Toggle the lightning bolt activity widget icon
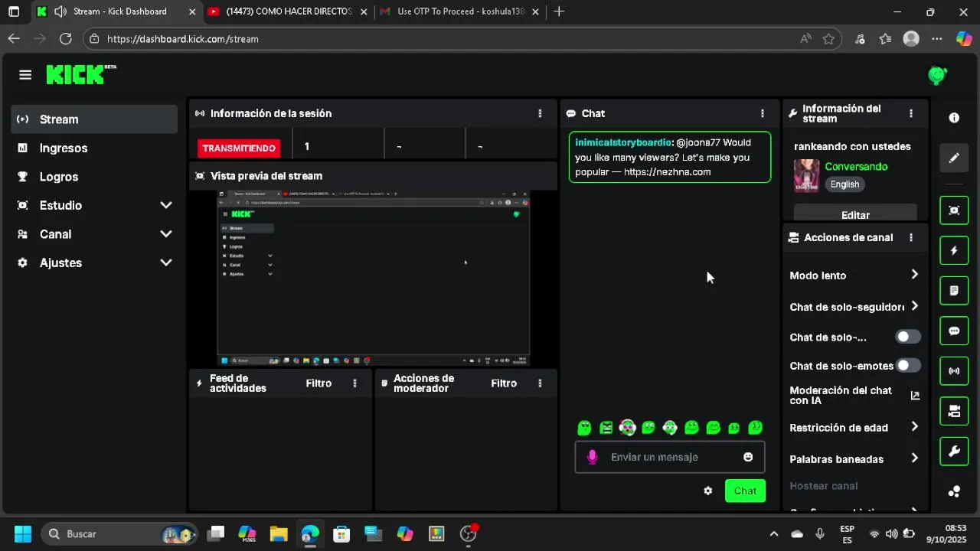 click(954, 250)
